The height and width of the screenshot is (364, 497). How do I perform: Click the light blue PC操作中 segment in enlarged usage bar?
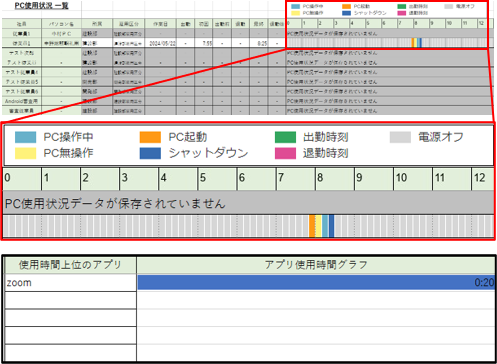(325, 226)
